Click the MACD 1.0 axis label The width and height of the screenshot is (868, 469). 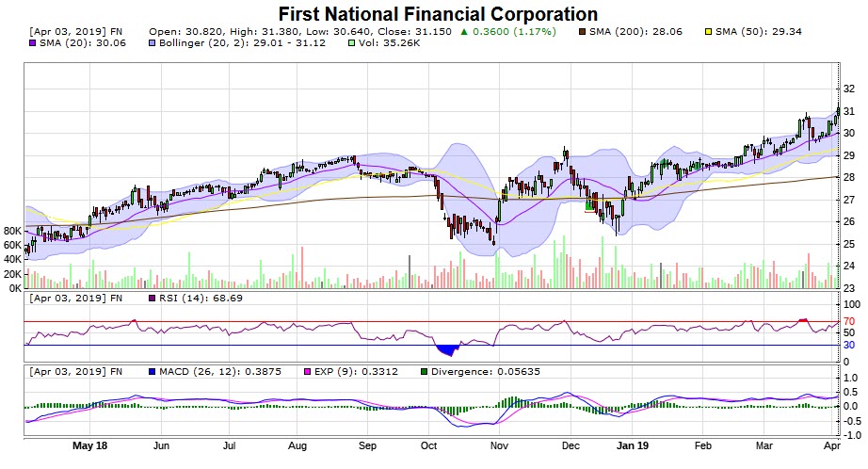[851, 379]
